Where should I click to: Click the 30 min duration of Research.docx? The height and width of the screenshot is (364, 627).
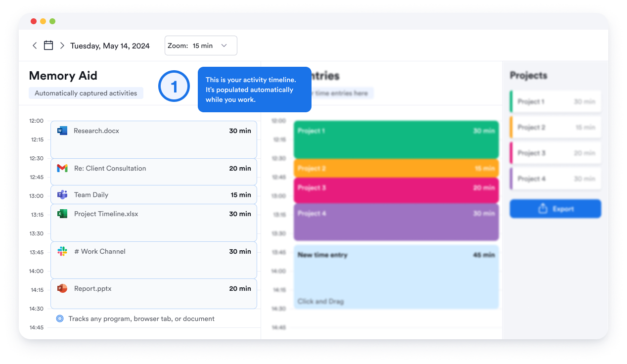(240, 131)
